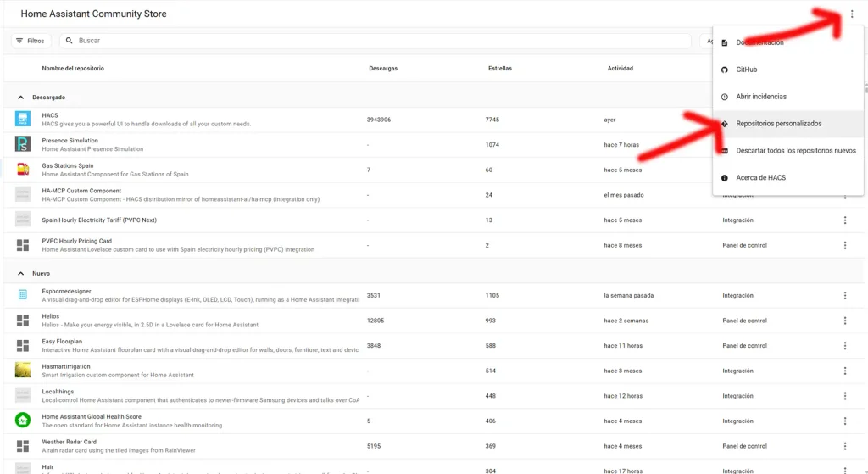This screenshot has height=474, width=868.
Task: Open the Easy Floorplan row menu
Action: tap(845, 345)
